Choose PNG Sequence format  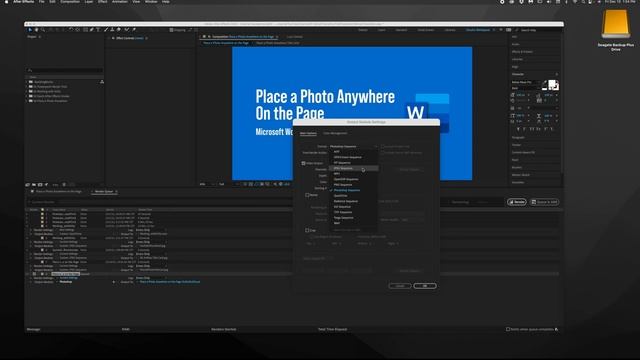pos(353,184)
